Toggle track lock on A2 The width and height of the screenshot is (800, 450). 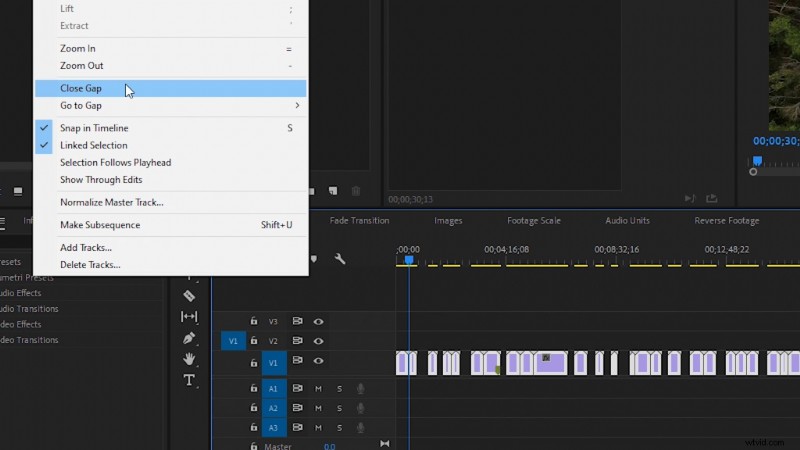(x=254, y=408)
